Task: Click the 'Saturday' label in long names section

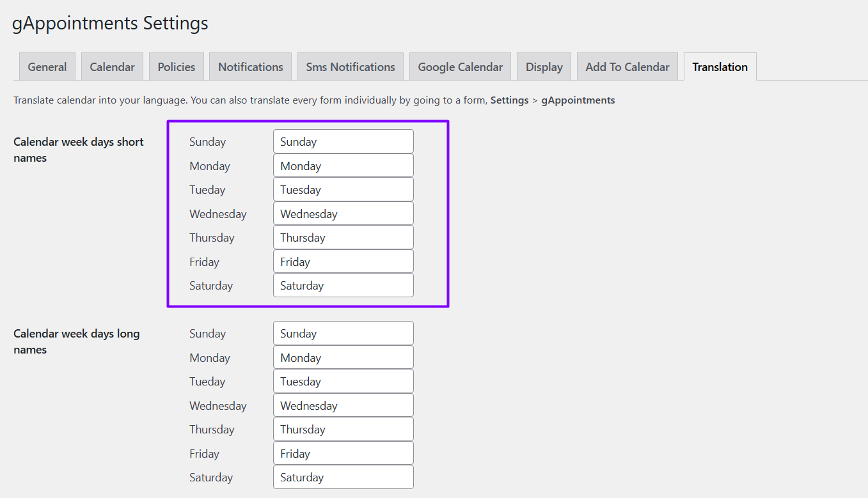Action: pyautogui.click(x=211, y=478)
